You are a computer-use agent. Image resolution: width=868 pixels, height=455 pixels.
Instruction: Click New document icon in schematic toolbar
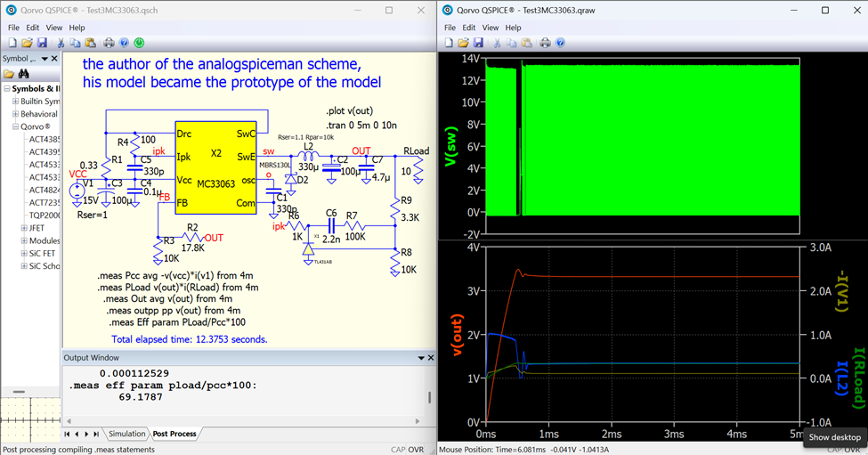tap(12, 43)
